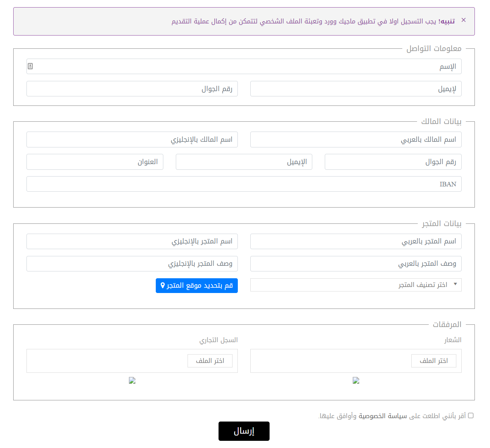
Task: Focus the العنوان address field
Action: click(x=95, y=162)
